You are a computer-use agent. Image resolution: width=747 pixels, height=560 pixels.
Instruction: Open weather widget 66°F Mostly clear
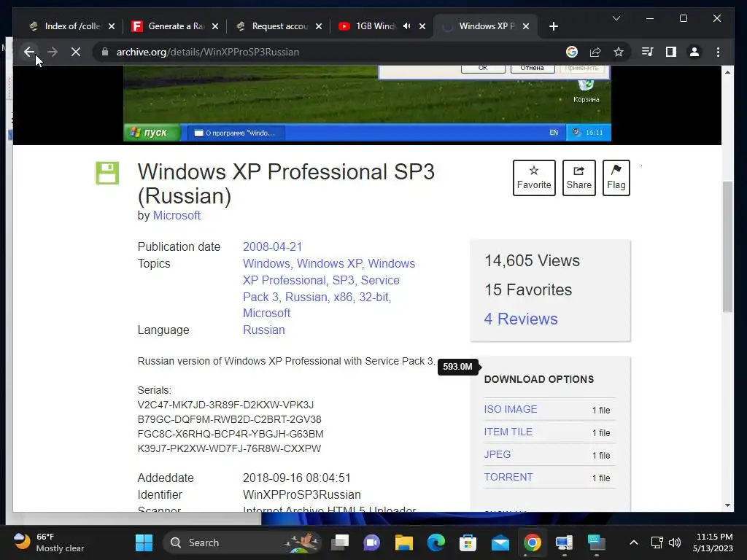[48, 542]
